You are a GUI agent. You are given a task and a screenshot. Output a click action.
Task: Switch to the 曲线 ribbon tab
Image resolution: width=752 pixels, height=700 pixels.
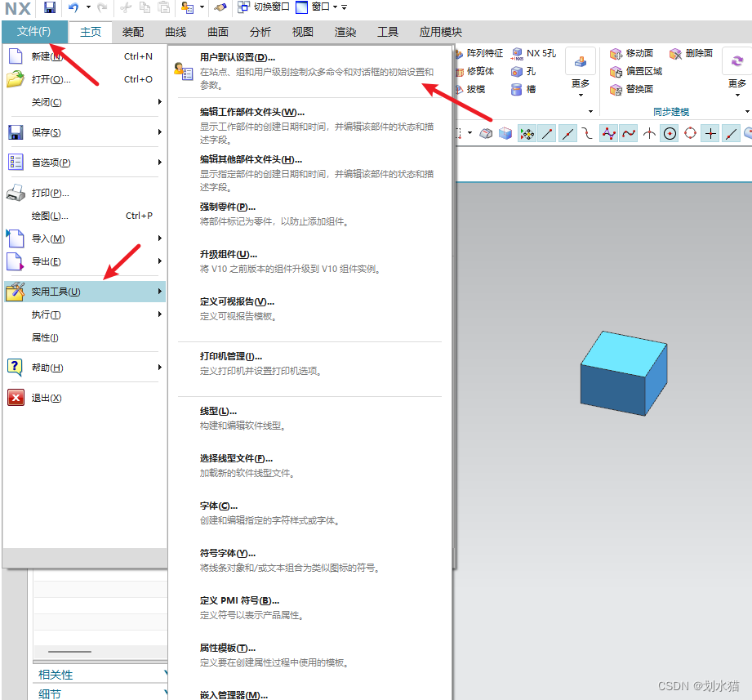click(x=175, y=32)
